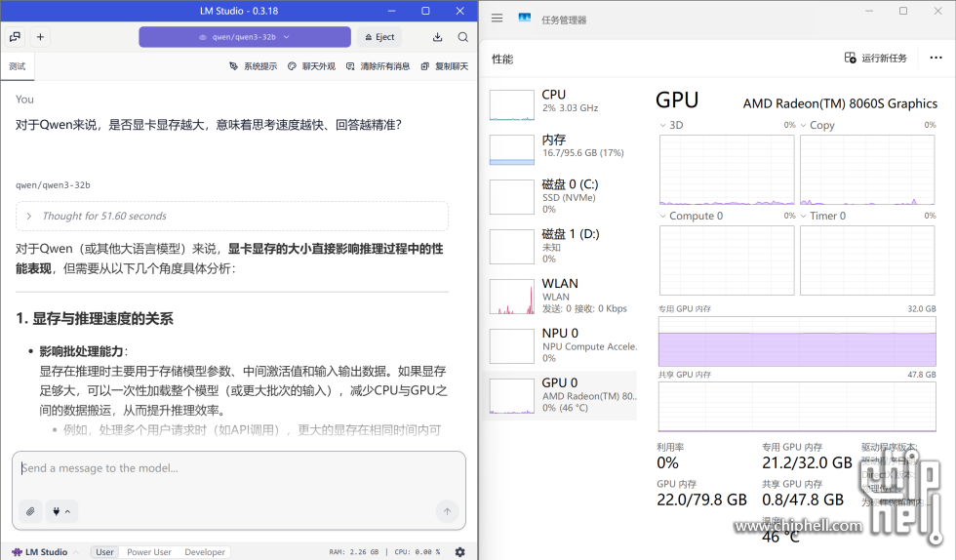Viewport: 956px width, 560px height.
Task: Click the '21.2/32.0 GB' dedicated memory value
Action: (x=807, y=463)
